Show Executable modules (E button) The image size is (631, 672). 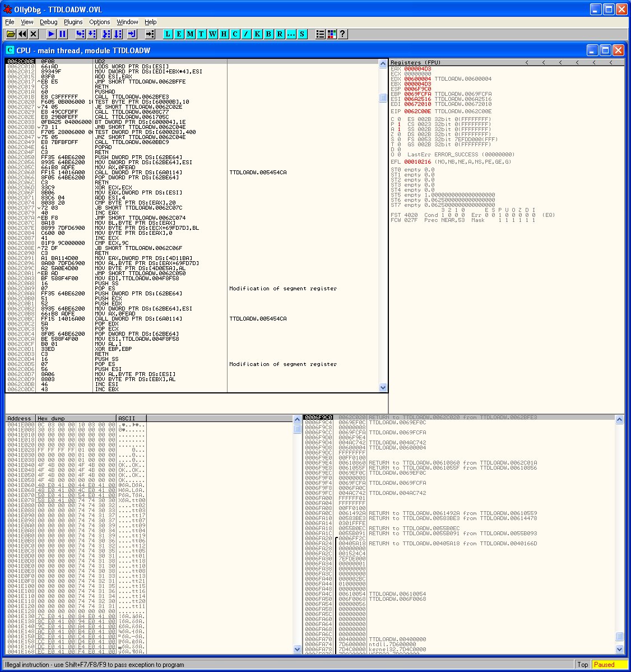point(179,34)
